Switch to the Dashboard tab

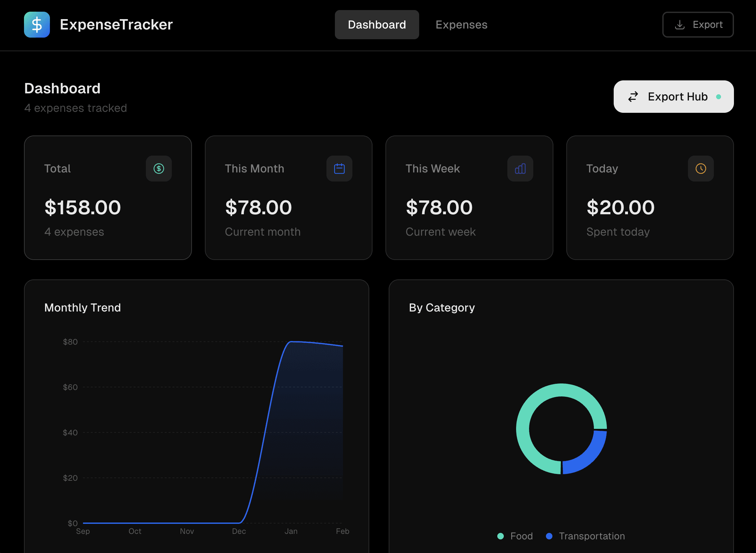tap(377, 25)
